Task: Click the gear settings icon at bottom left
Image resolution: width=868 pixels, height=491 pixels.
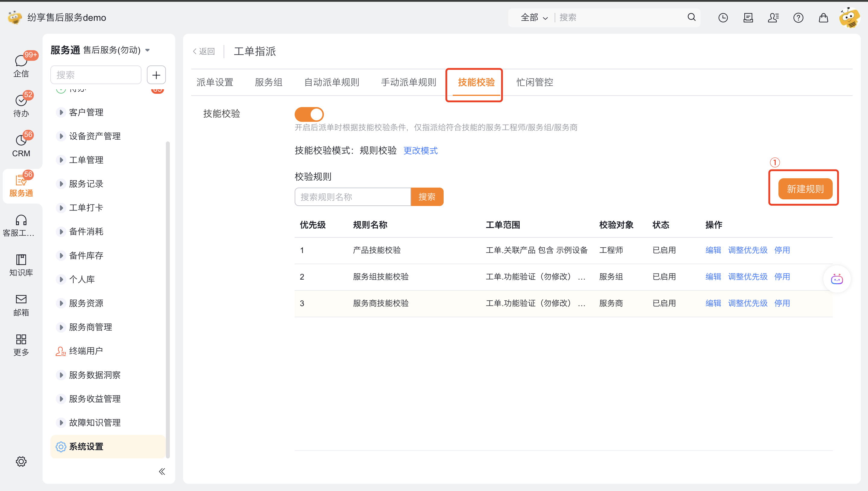Action: coord(21,461)
